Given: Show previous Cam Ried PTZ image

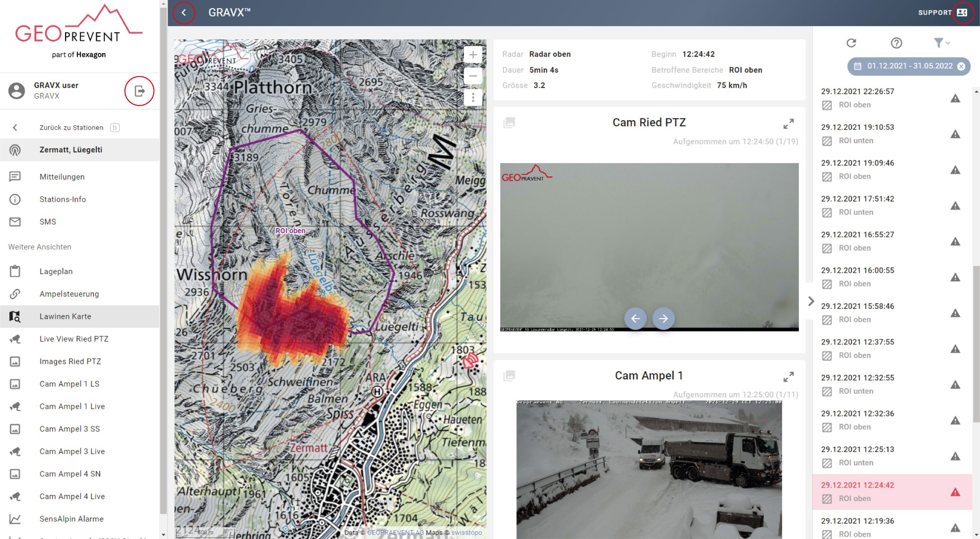Looking at the screenshot, I should tap(635, 318).
